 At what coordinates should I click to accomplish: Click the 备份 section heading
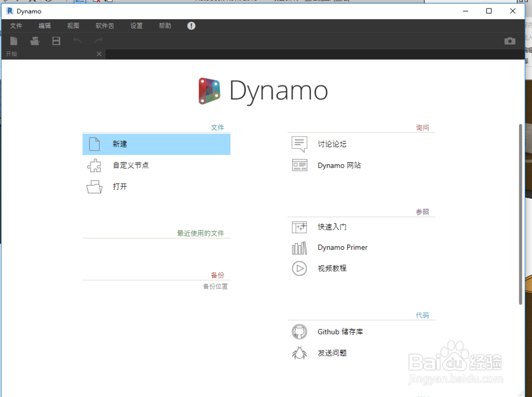(x=218, y=275)
